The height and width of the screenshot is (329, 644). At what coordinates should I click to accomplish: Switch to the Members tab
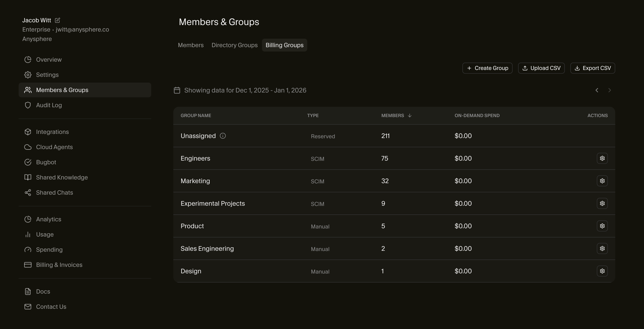click(x=191, y=45)
